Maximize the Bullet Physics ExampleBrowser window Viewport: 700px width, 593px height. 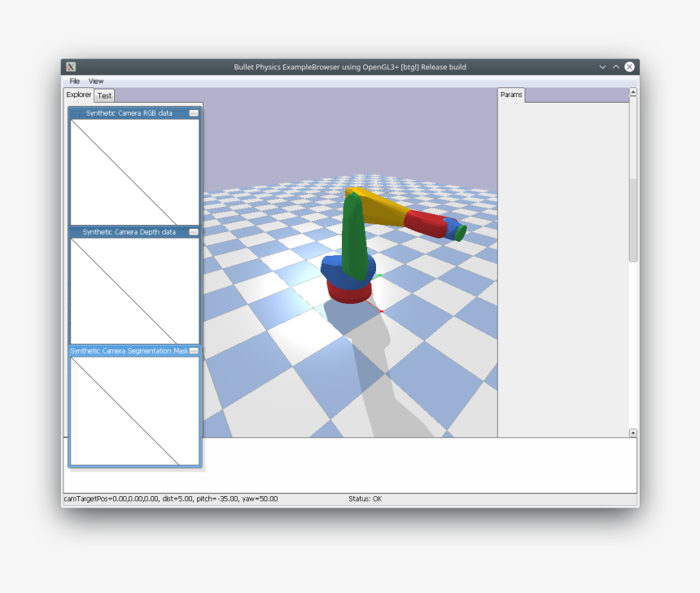click(x=616, y=67)
